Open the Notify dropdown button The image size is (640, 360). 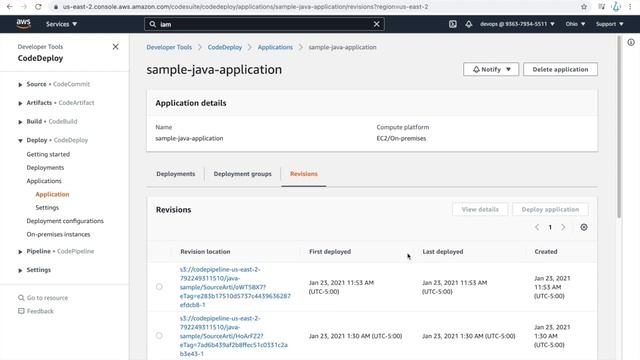(491, 69)
